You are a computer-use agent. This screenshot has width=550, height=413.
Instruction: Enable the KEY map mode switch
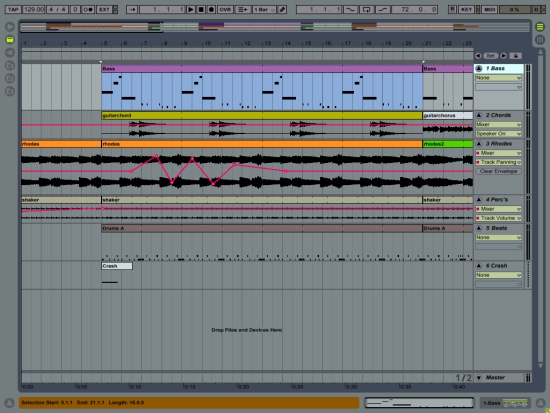[466, 9]
